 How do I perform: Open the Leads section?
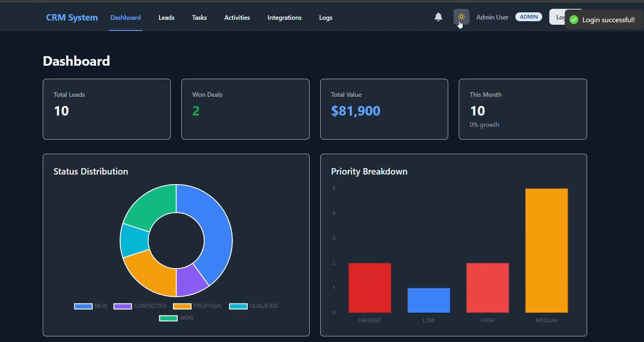(x=166, y=18)
